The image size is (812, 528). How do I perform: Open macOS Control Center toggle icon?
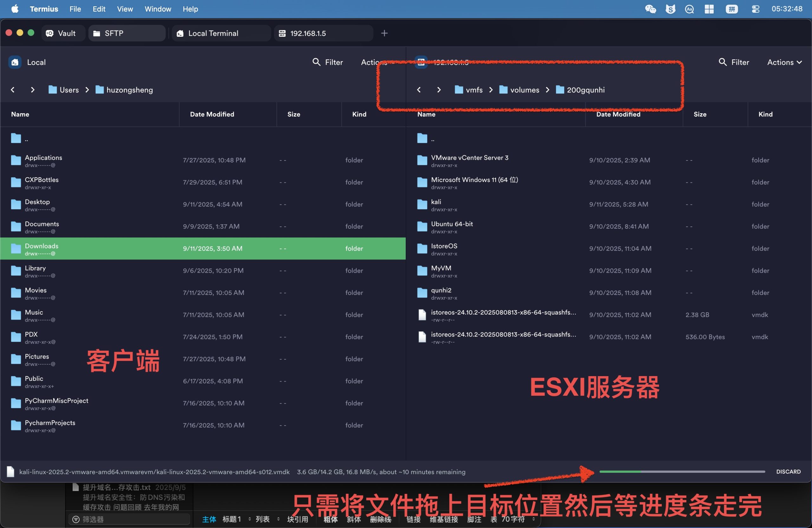pyautogui.click(x=755, y=9)
